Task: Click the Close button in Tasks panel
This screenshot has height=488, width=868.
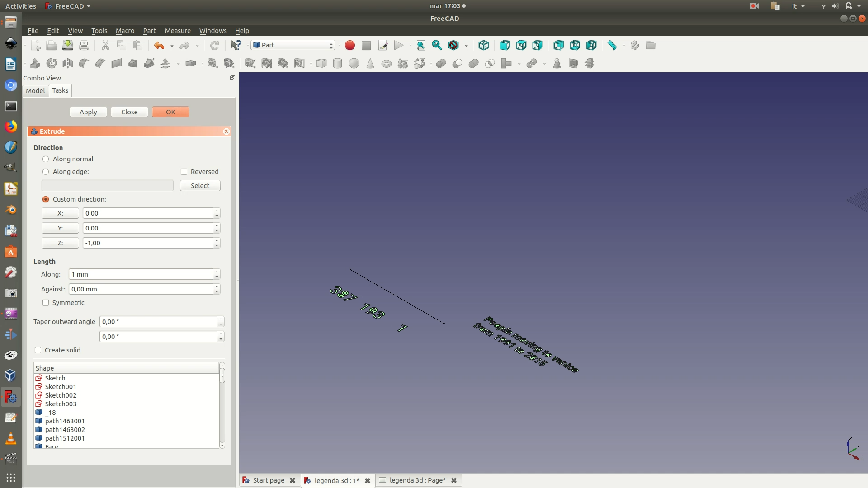Action: [129, 112]
